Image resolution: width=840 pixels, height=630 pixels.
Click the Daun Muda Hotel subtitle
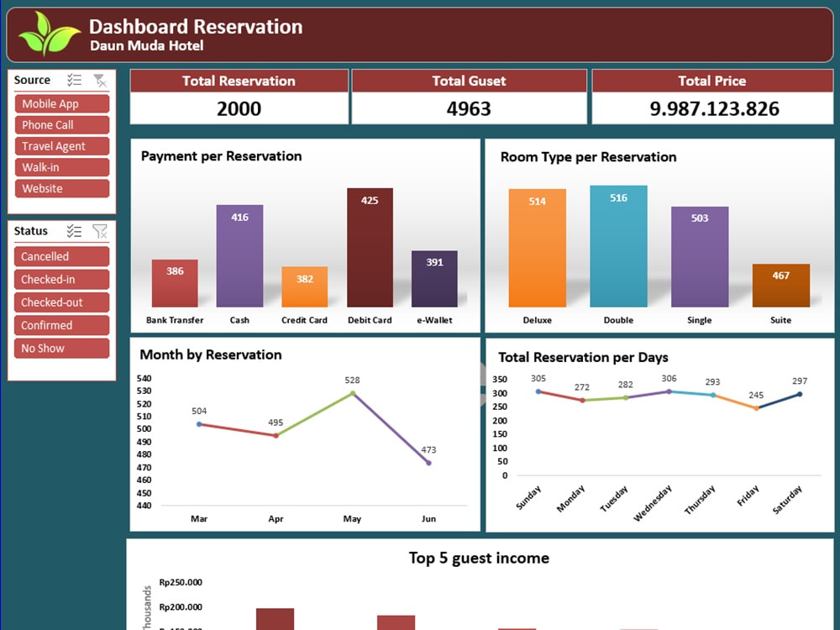[x=147, y=46]
